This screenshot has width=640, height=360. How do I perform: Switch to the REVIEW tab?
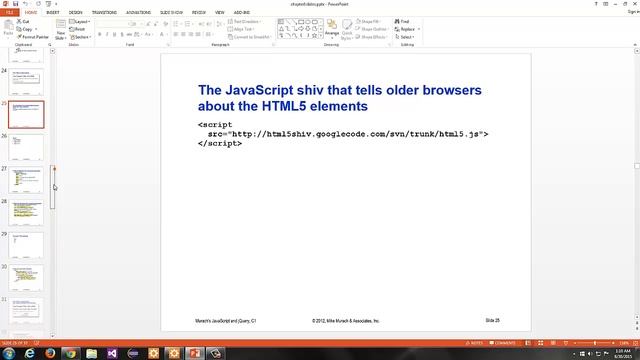click(199, 12)
